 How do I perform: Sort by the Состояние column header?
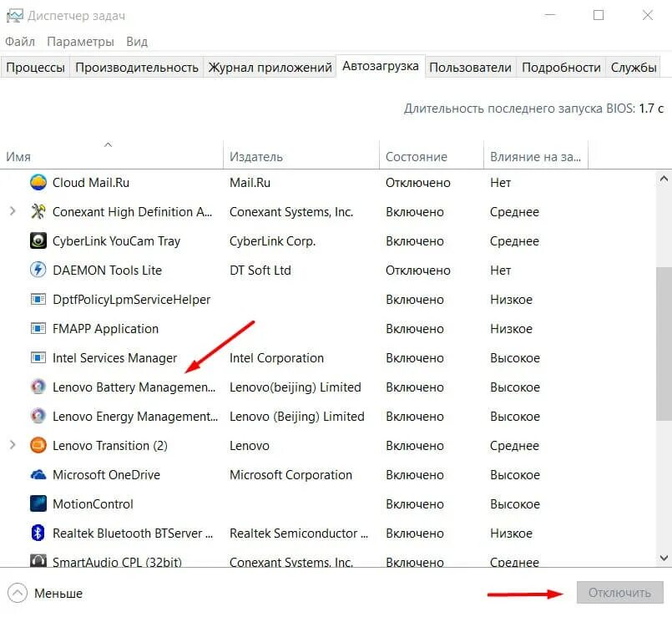432,154
